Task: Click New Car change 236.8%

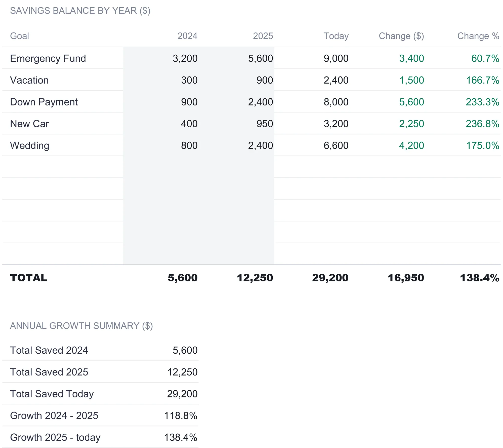Action: point(482,124)
